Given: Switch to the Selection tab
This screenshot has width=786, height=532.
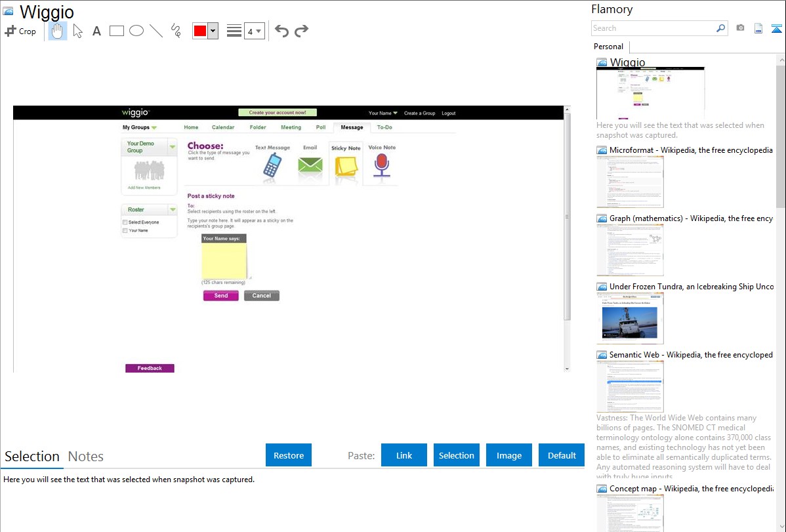Looking at the screenshot, I should [32, 457].
